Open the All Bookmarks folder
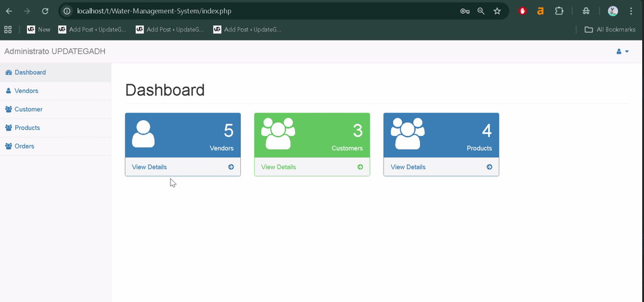The image size is (644, 302). tap(610, 30)
